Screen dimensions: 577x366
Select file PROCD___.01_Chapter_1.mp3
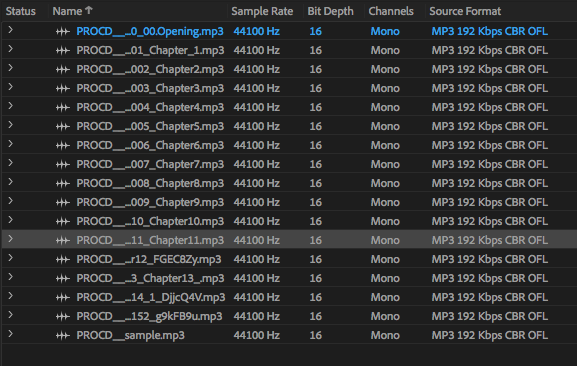click(150, 51)
